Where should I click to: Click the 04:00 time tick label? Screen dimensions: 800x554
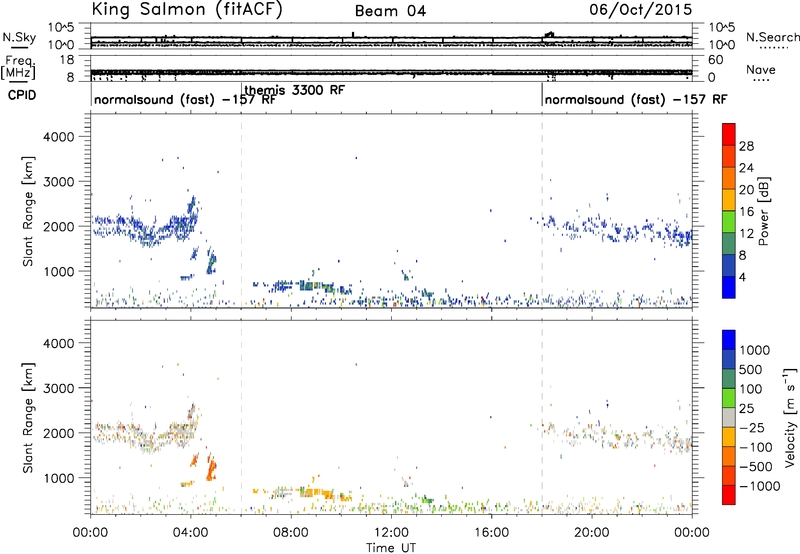click(x=191, y=533)
